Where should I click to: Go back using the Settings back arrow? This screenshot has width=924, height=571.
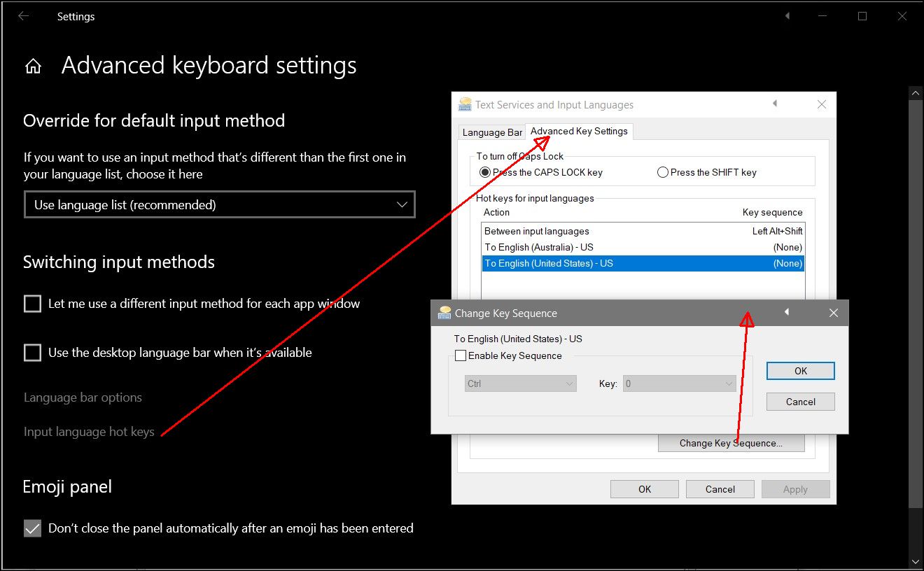pos(24,16)
